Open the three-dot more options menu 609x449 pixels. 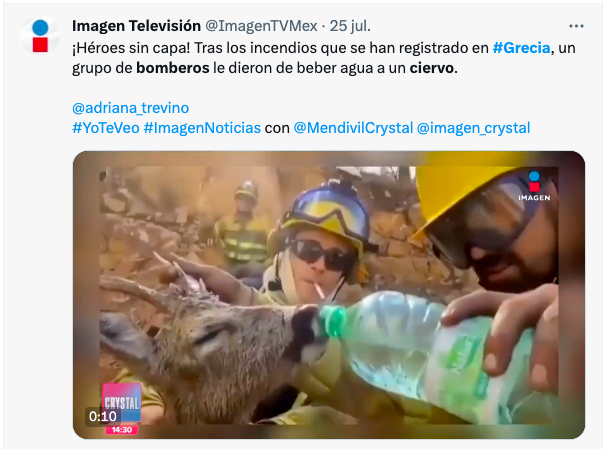576,26
